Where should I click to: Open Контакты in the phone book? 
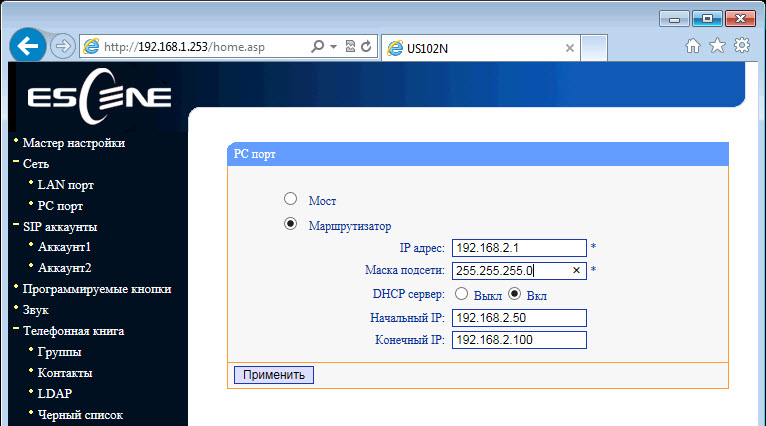65,373
